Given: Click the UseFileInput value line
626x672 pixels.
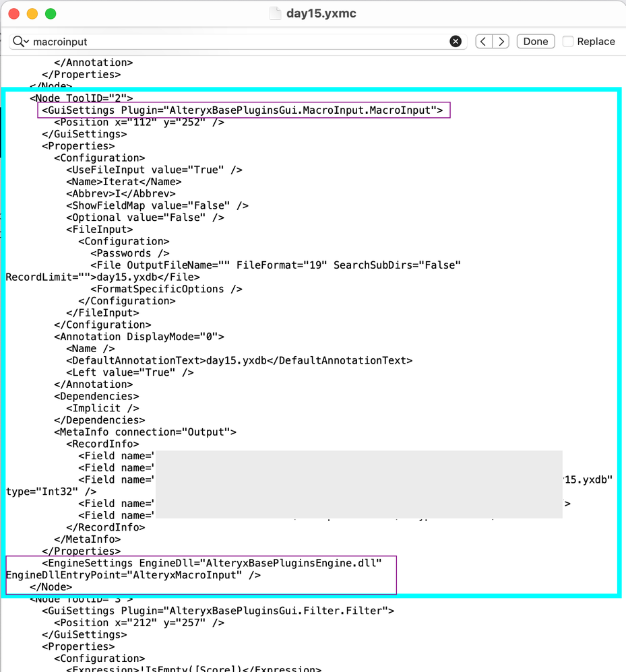Looking at the screenshot, I should pyautogui.click(x=152, y=170).
